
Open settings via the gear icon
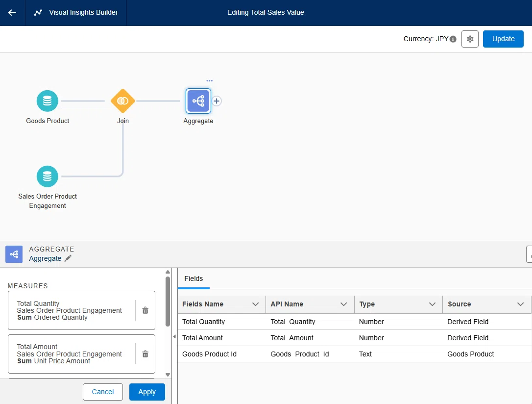click(470, 39)
